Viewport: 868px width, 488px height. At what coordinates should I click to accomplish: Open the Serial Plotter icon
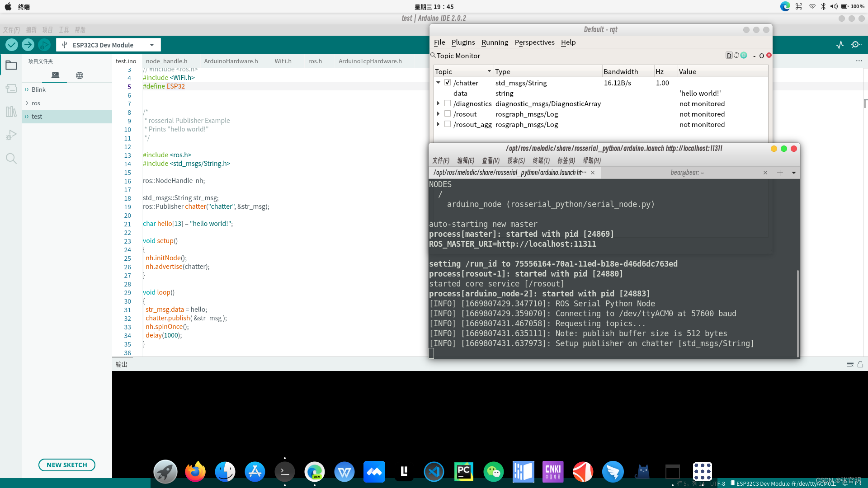(840, 45)
